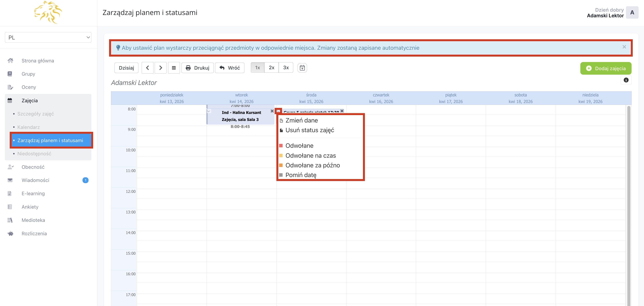Open the info icon below Dodaj zajęcia
This screenshot has height=306, width=644.
(x=626, y=80)
